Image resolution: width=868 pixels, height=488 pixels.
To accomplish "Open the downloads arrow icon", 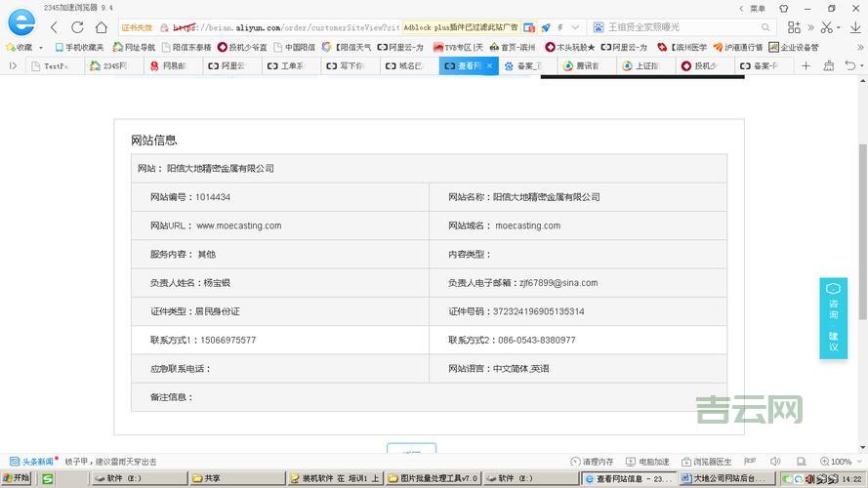I will (x=855, y=27).
